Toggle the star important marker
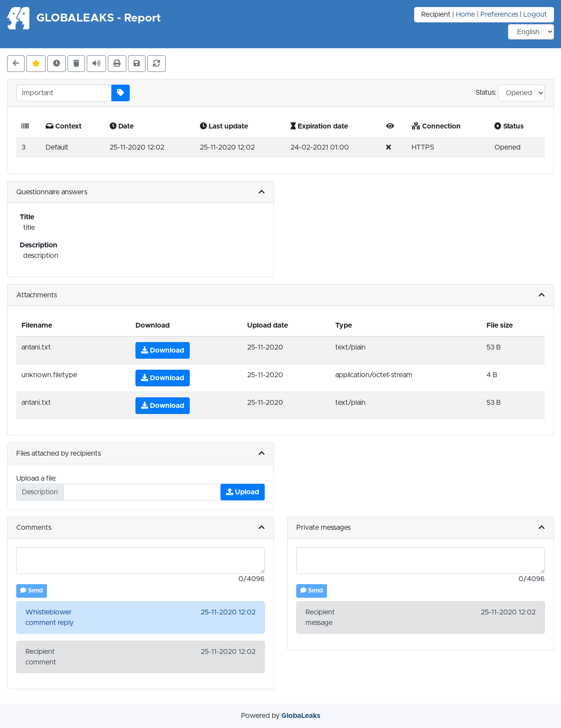This screenshot has width=561, height=728. click(x=36, y=64)
